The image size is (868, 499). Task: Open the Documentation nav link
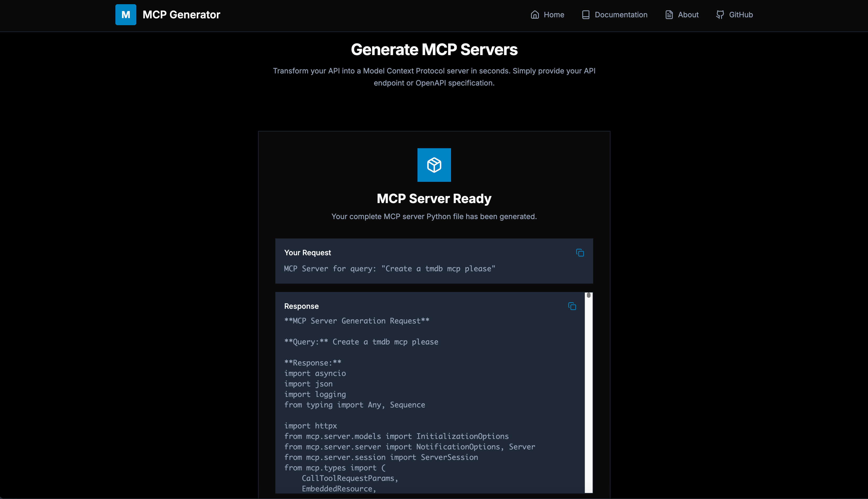coord(621,14)
